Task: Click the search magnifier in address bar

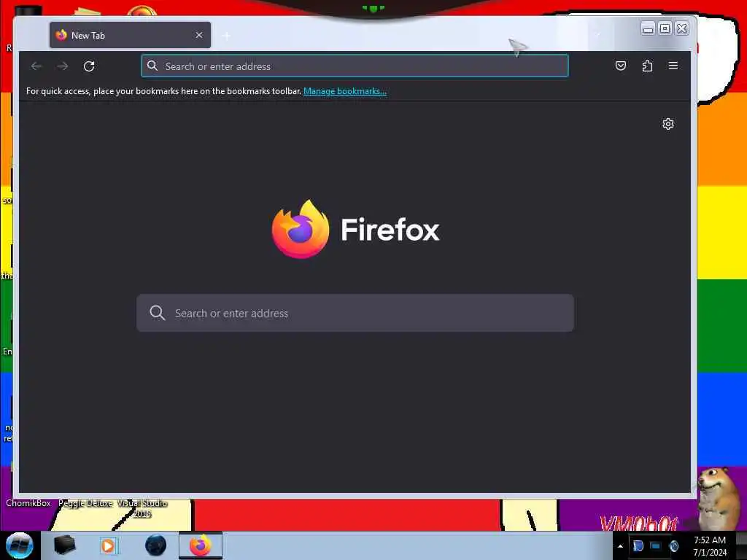Action: [x=152, y=66]
